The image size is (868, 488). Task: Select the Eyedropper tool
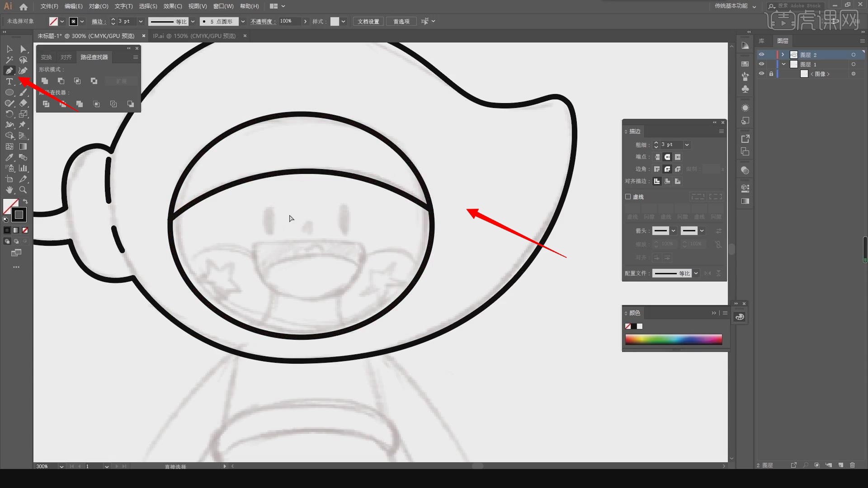coord(9,157)
